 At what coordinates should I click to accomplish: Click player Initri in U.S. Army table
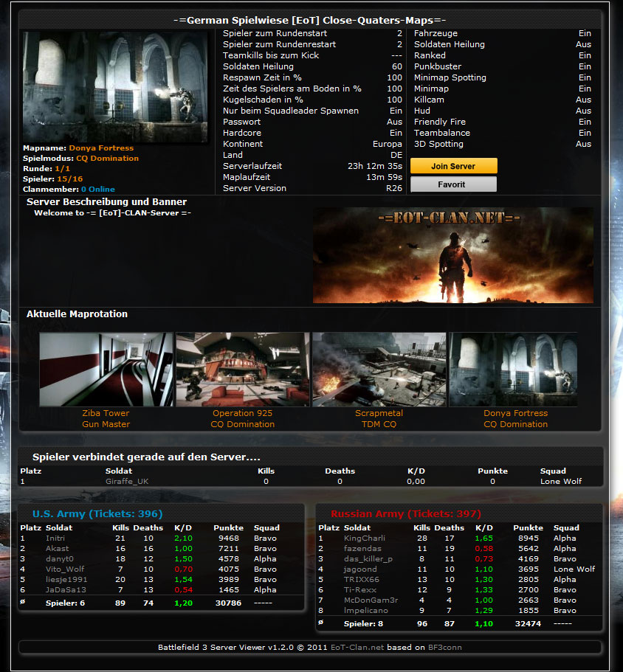55,538
